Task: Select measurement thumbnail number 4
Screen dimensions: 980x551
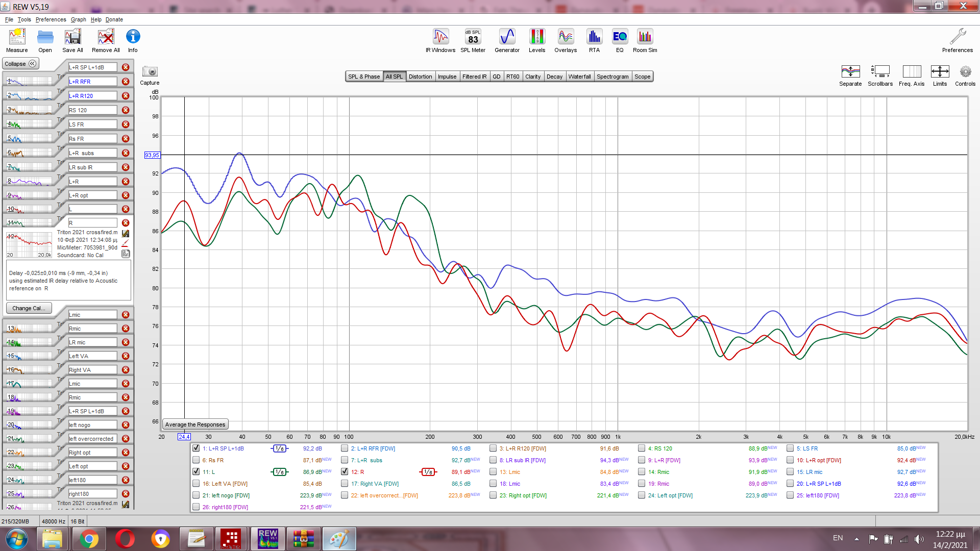Action: (x=29, y=124)
